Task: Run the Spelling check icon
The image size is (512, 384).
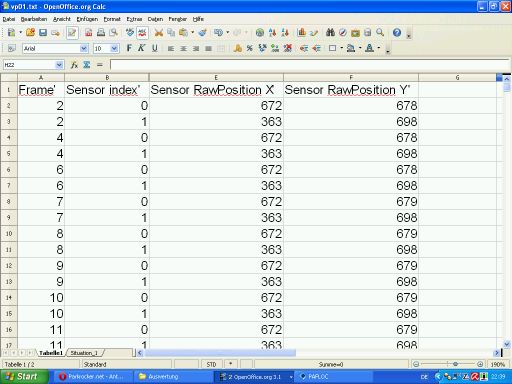Action: tap(130, 32)
